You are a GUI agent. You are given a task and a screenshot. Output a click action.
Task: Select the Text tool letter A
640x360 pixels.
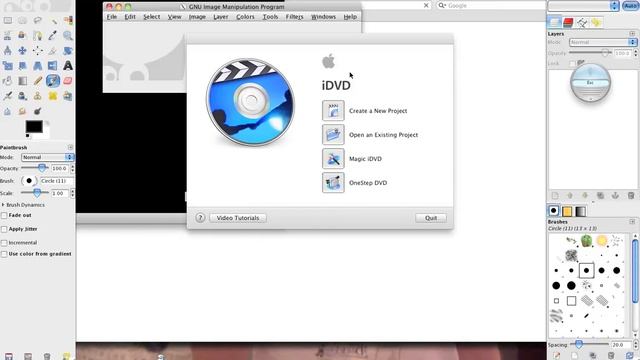click(68, 66)
